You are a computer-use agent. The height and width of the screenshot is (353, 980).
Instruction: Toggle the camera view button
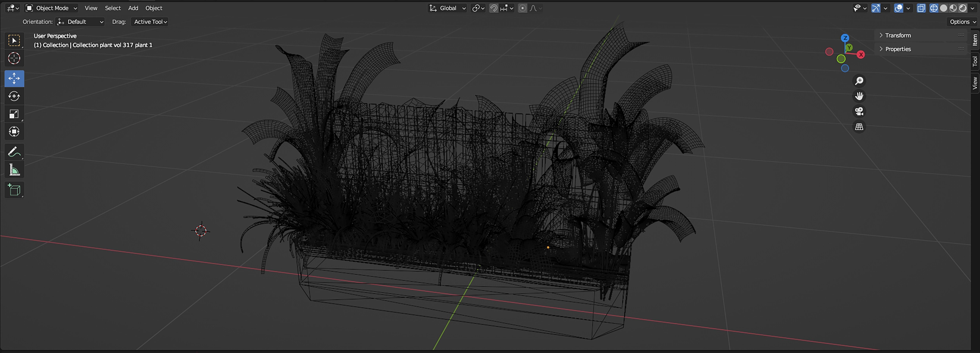pyautogui.click(x=859, y=111)
